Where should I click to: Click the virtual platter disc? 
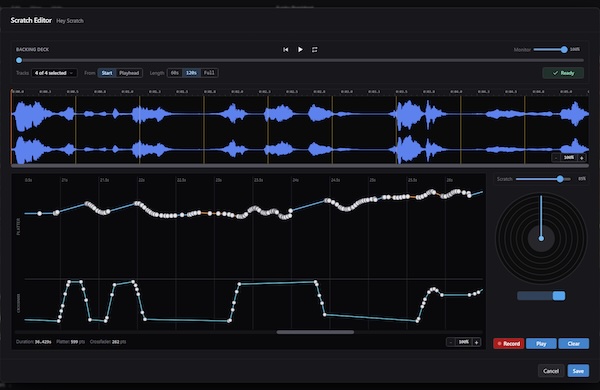point(541,238)
